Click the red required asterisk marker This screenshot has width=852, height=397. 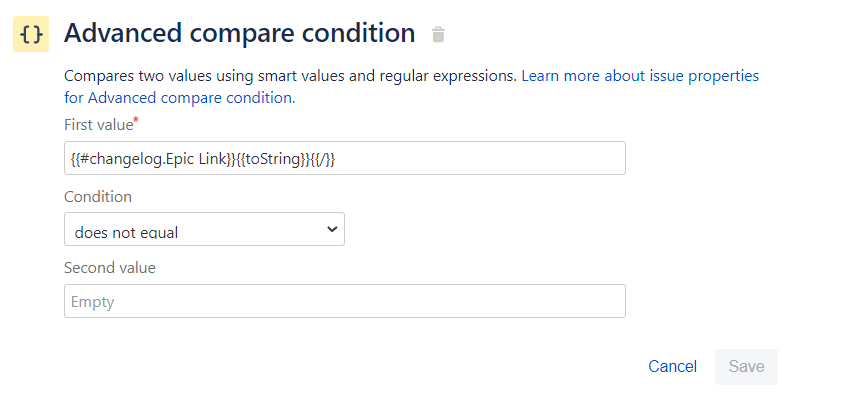coord(136,121)
